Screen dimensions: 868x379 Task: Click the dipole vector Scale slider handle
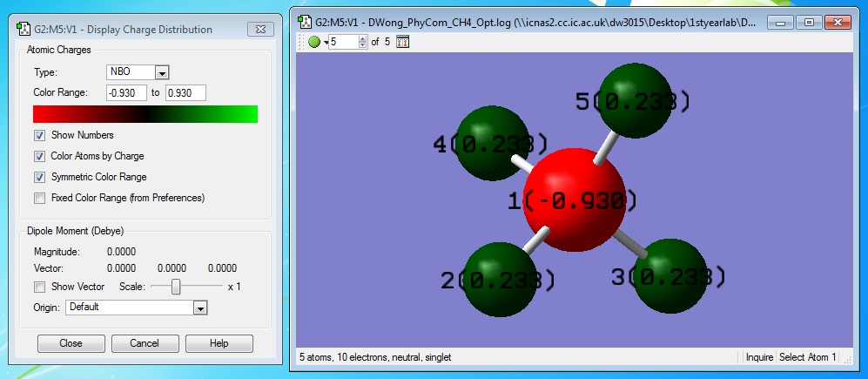[176, 287]
